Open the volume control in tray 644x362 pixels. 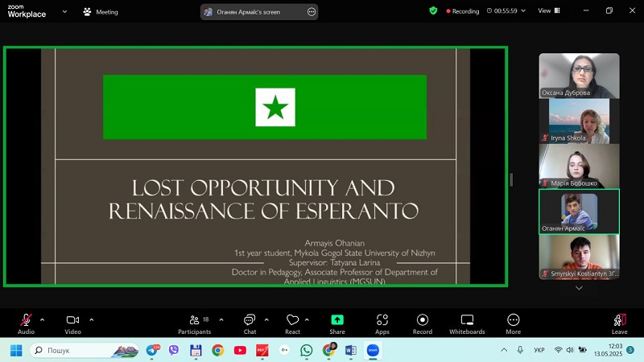[570, 350]
